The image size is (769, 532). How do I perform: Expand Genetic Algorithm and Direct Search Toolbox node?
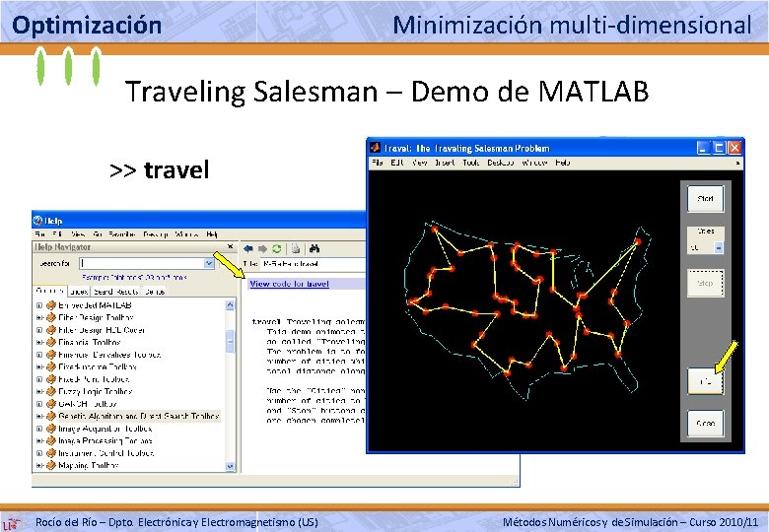point(39,416)
